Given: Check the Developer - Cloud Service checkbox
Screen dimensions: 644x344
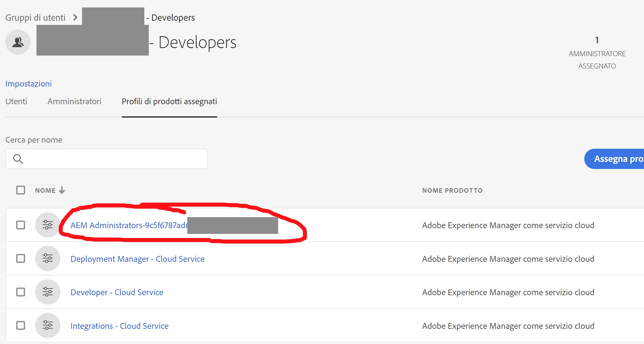Looking at the screenshot, I should 20,292.
